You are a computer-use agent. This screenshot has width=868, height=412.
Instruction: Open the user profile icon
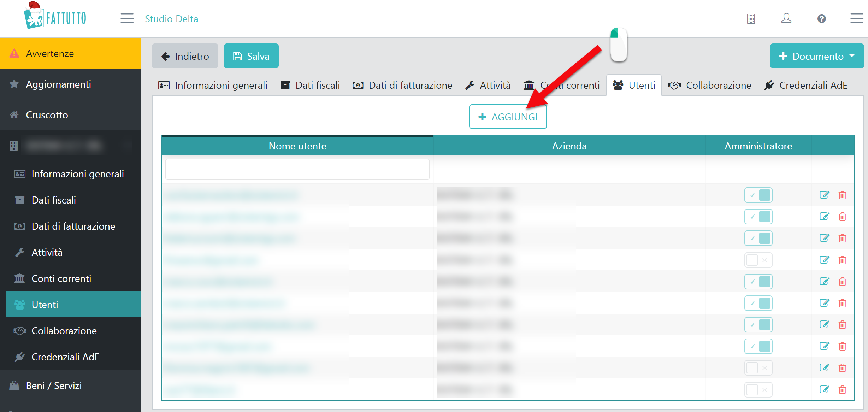pos(786,19)
